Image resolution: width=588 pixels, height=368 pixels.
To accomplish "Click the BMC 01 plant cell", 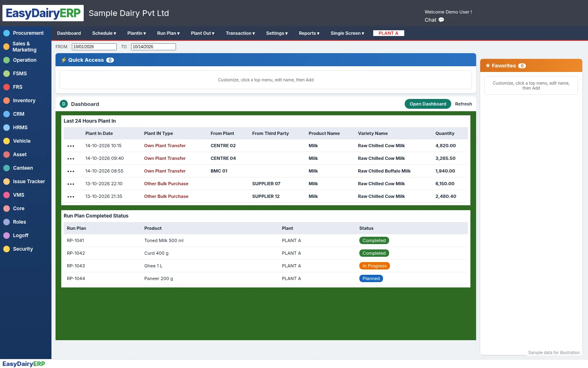I will [x=219, y=171].
